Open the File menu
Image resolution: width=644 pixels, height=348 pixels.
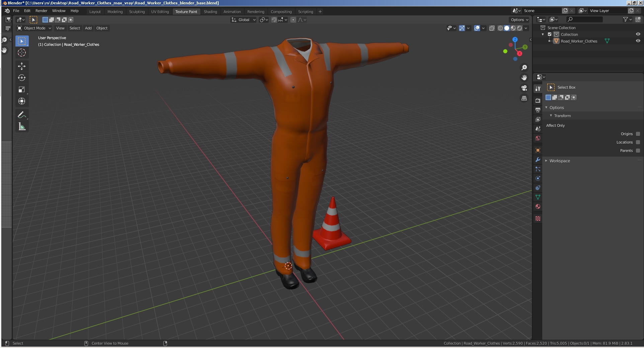tap(16, 11)
